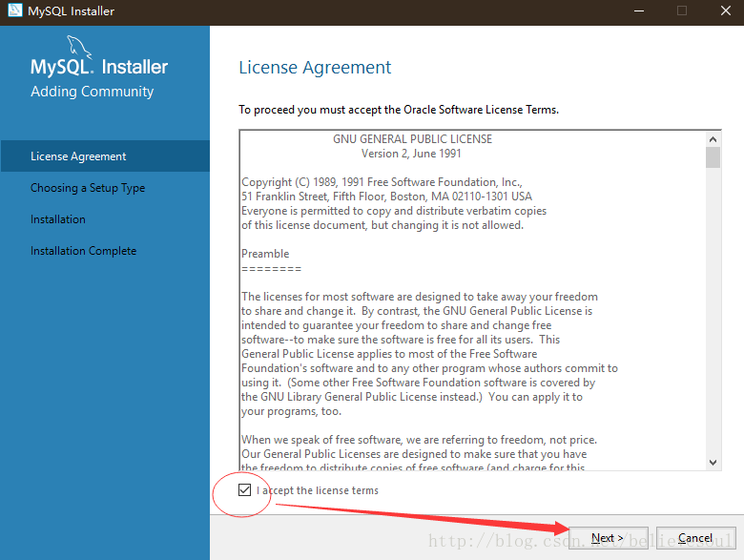Click the Next > button

[x=609, y=538]
